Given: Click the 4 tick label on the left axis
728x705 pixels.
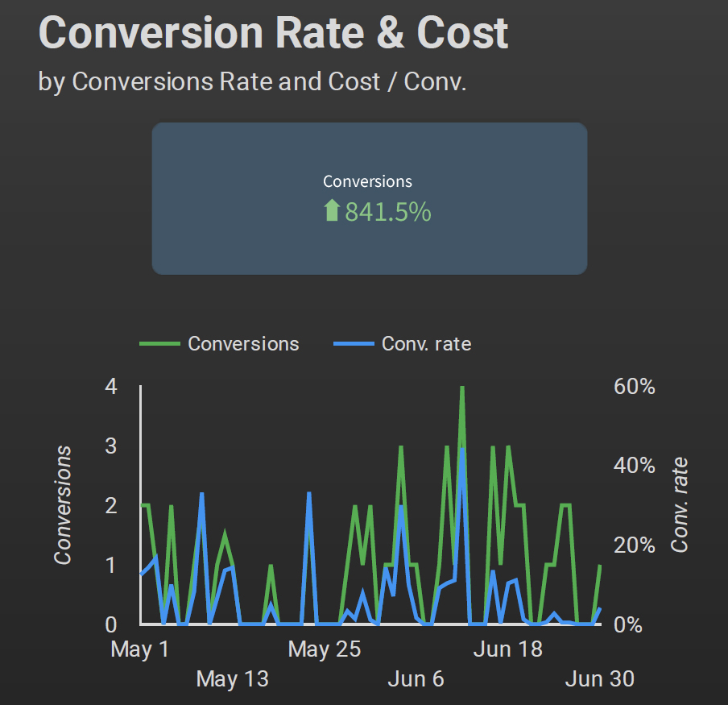Looking at the screenshot, I should tap(111, 387).
